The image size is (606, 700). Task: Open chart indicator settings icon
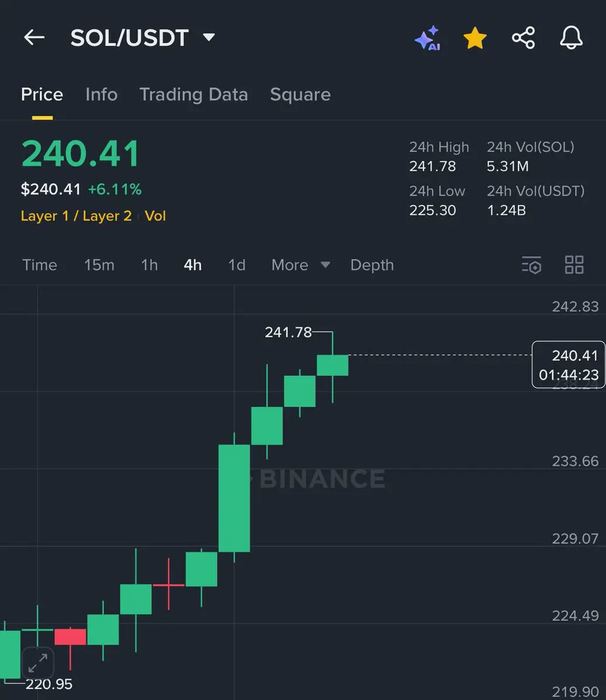[x=531, y=265]
